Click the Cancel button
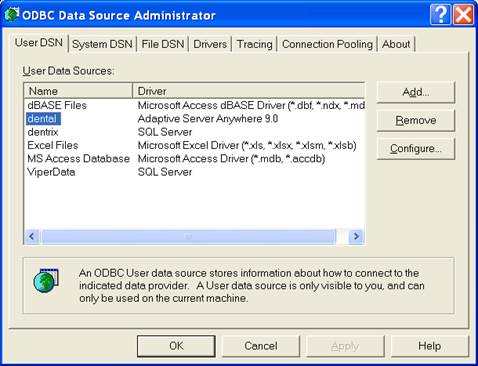478x366 pixels. tap(261, 346)
